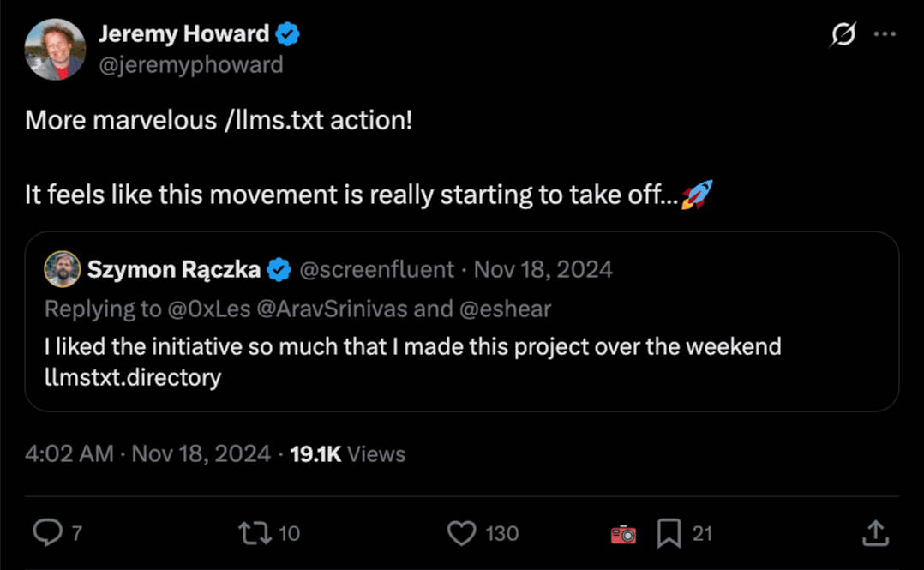The image size is (924, 570).
Task: Open the quoted tweet body text
Action: [412, 347]
